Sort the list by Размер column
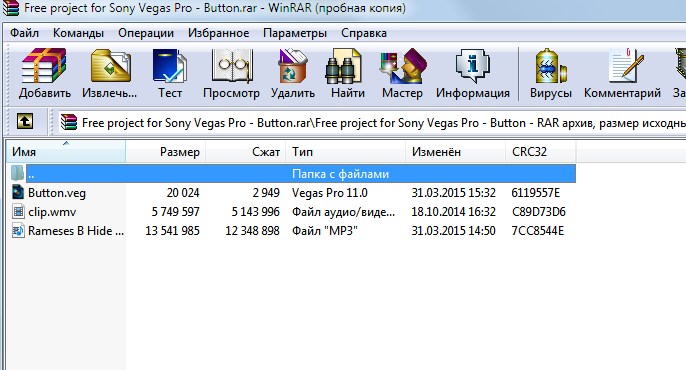The width and height of the screenshot is (686, 370). 166,152
